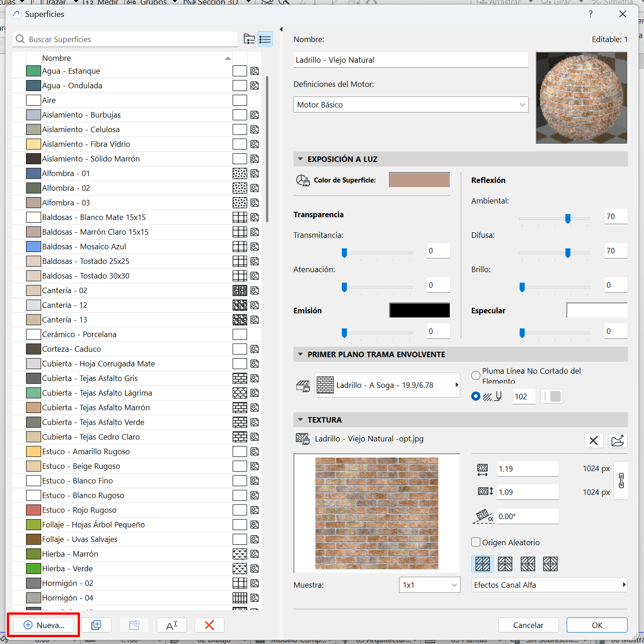Select the duplicate surface icon next to Nueva
Screen dimensions: 644x644
point(96,625)
